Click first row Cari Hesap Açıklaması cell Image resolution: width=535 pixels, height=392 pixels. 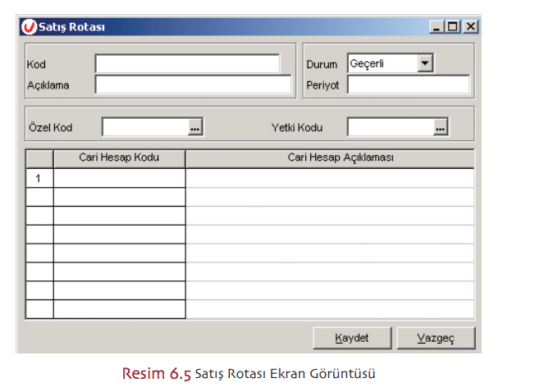330,178
